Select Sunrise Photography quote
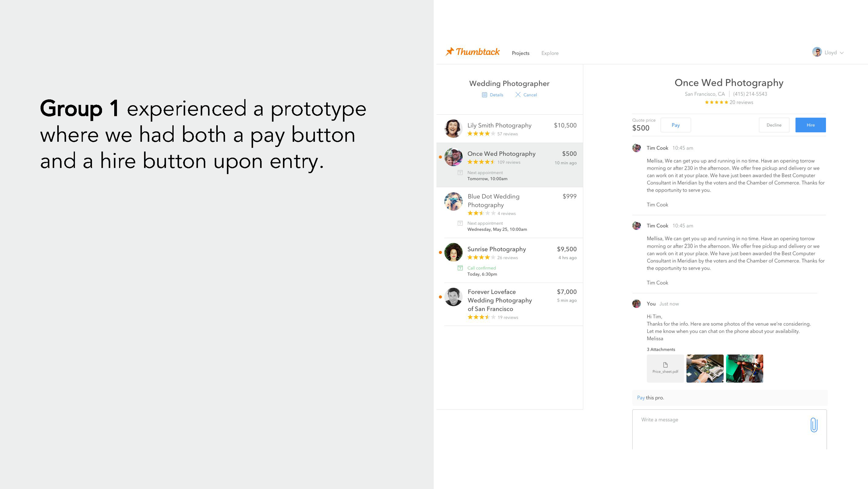 pos(510,261)
